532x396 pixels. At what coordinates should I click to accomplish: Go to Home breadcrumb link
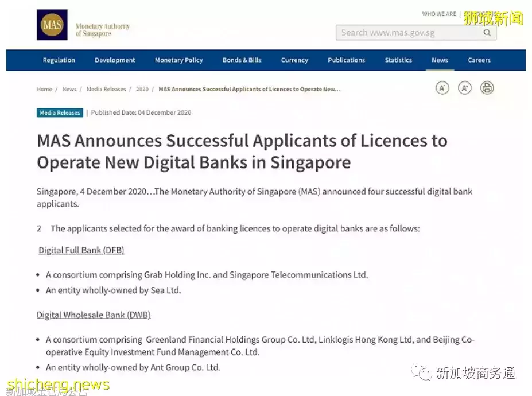[x=44, y=90]
